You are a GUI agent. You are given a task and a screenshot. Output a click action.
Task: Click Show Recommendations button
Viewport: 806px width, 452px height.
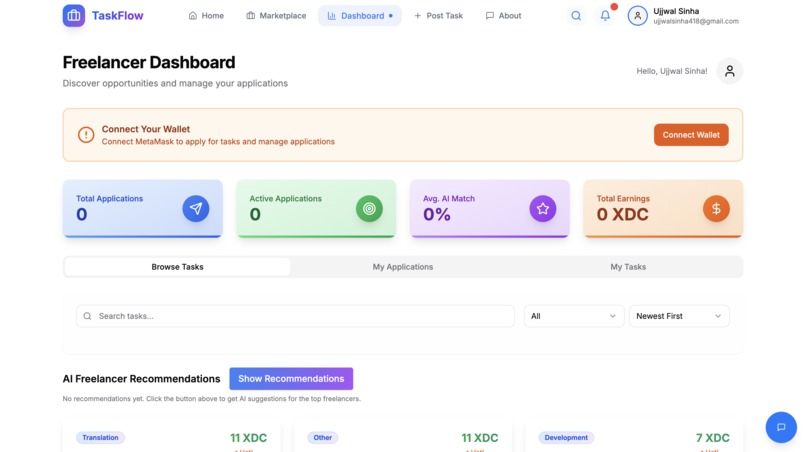point(291,378)
